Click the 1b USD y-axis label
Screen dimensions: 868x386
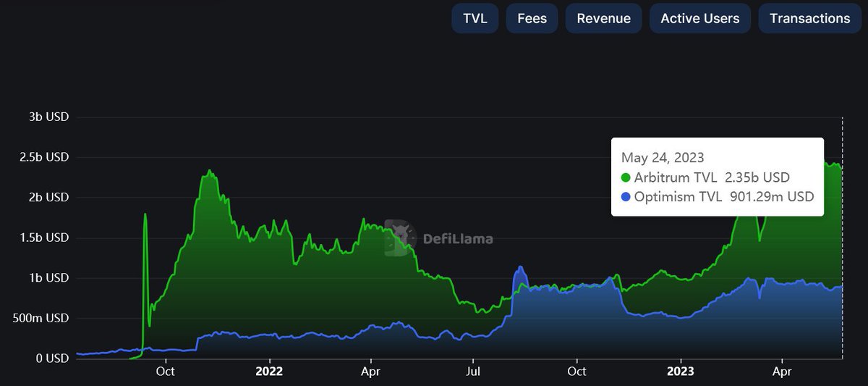[x=46, y=277]
